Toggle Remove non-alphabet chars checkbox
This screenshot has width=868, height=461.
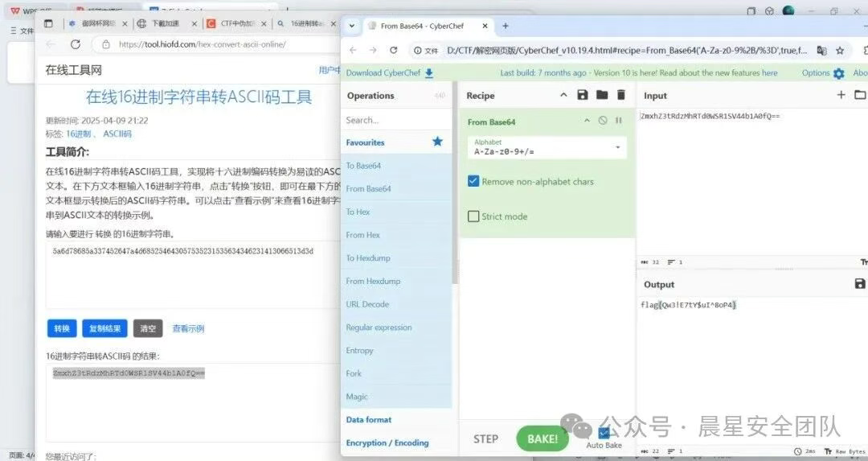473,181
